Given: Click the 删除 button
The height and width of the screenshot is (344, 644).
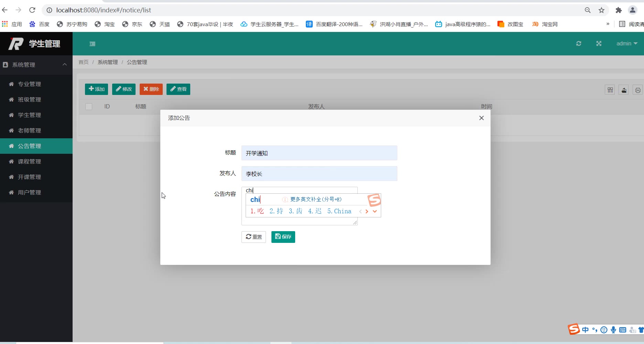Looking at the screenshot, I should click(151, 89).
